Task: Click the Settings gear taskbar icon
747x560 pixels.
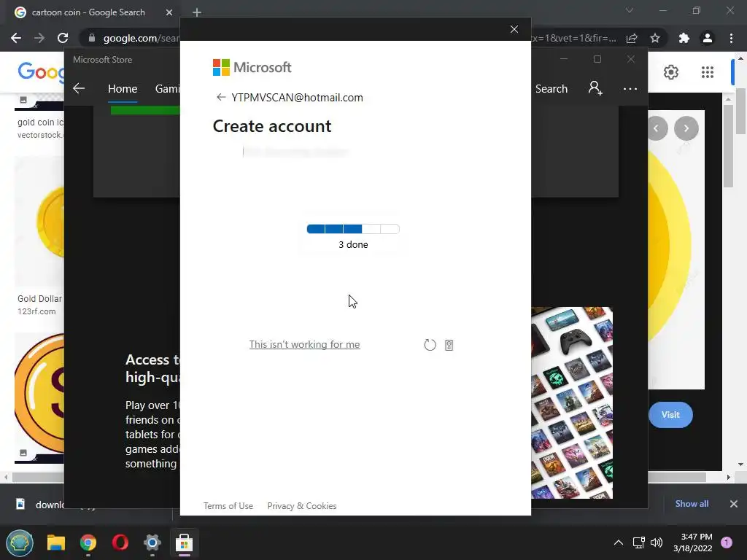Action: [x=152, y=542]
